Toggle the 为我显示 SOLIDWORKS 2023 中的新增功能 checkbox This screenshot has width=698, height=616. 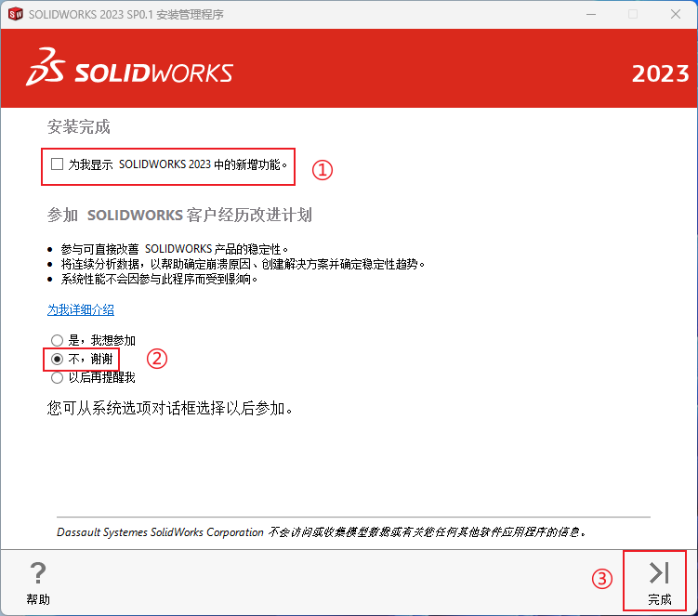coord(57,164)
